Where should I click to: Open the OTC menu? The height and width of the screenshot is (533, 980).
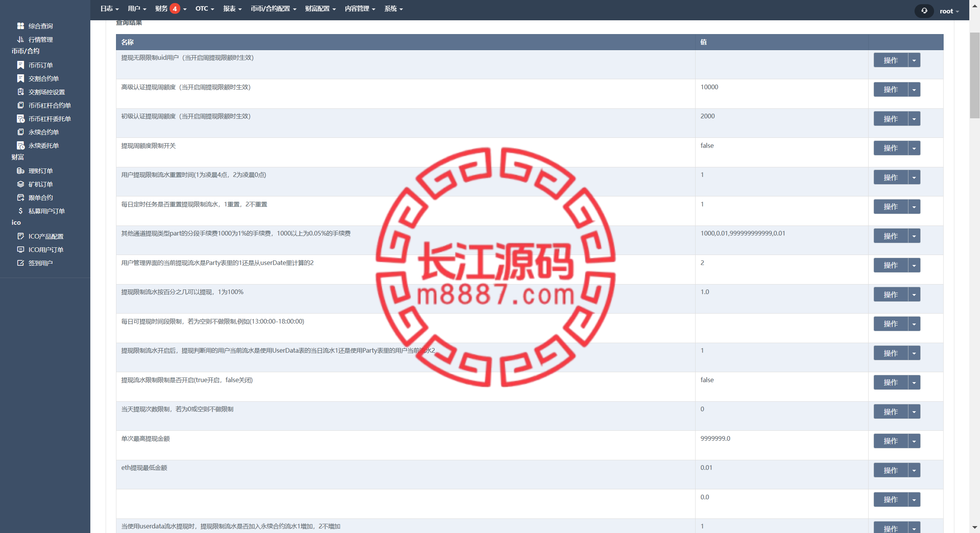coord(205,8)
